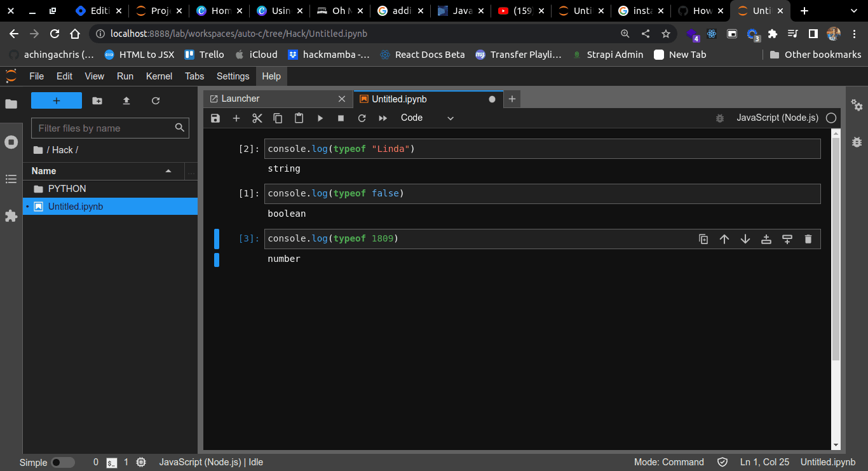This screenshot has width=868, height=471.
Task: Add a new launcher tab with plus
Action: [x=512, y=99]
